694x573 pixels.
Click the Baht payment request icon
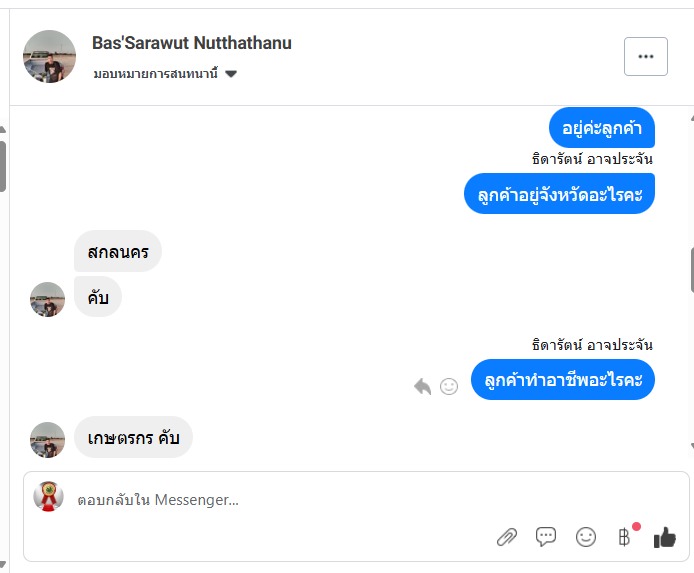click(x=625, y=537)
